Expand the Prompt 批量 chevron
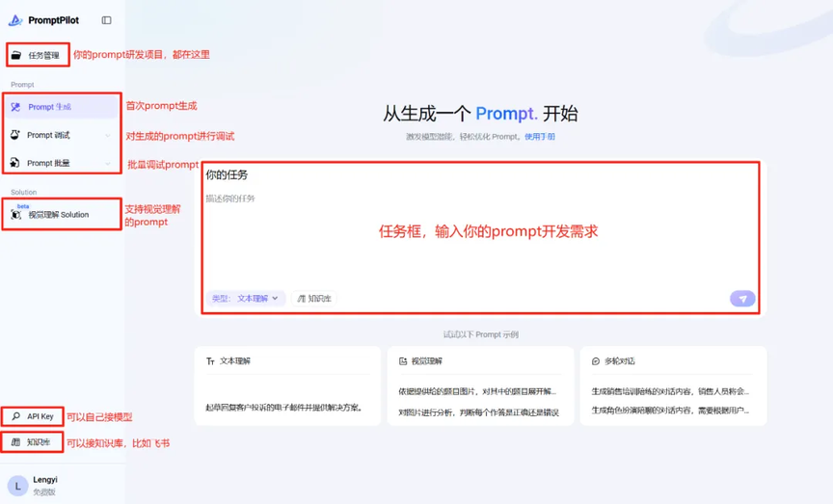833x504 pixels. [x=108, y=164]
